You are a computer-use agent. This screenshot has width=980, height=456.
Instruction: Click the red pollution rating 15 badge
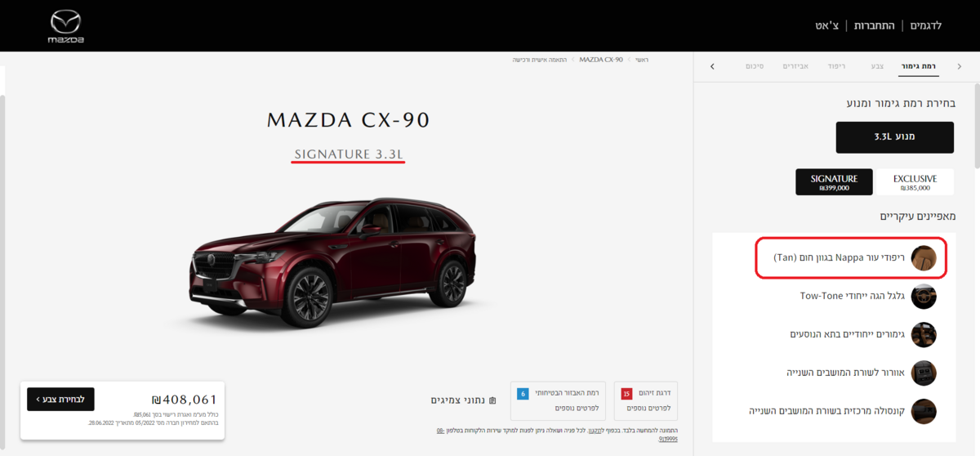point(626,394)
